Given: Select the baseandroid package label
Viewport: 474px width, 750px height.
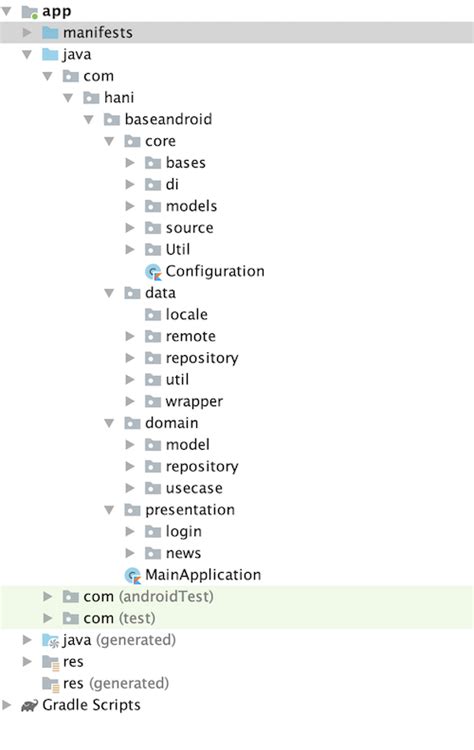Looking at the screenshot, I should (x=168, y=119).
